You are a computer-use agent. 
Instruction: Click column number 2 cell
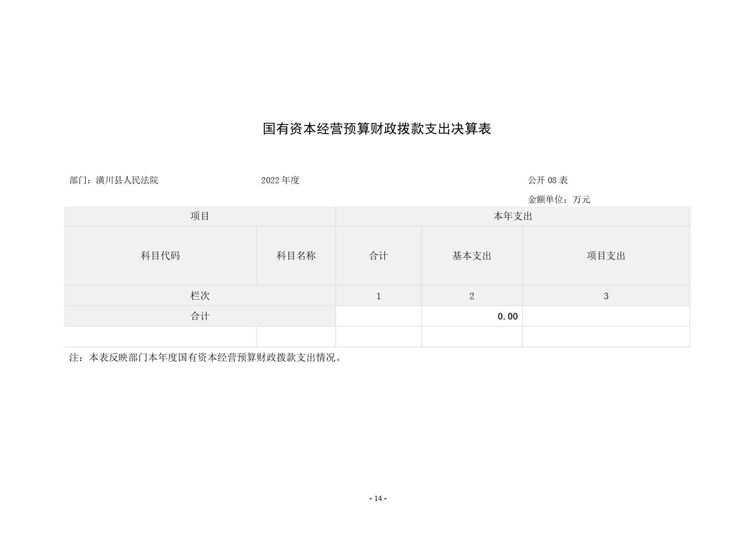[472, 296]
